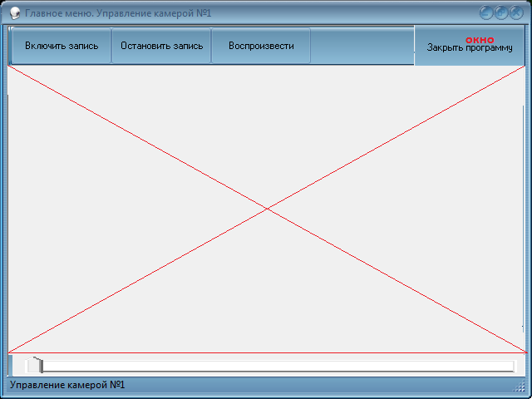The height and width of the screenshot is (399, 532).
Task: Minimize the camera control window
Action: click(487, 12)
